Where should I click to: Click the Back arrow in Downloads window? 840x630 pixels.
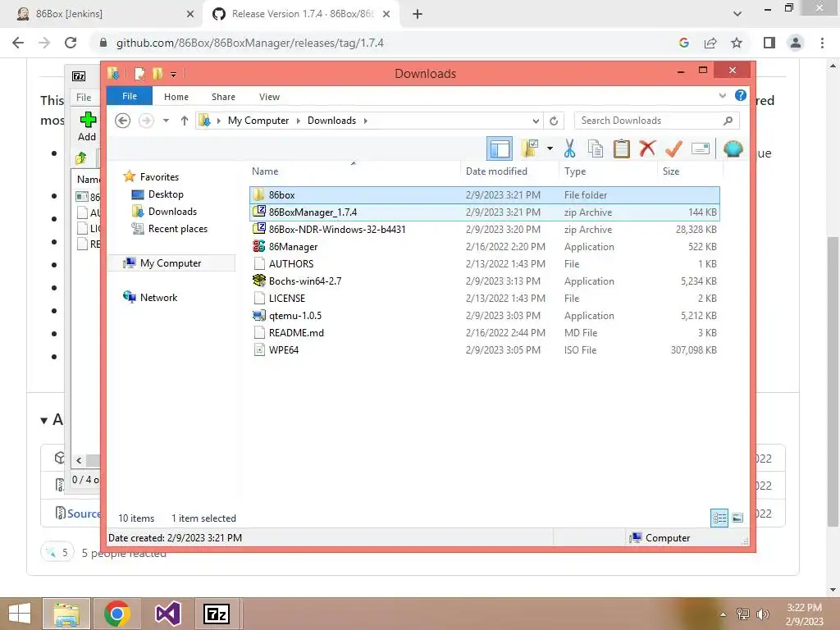pyautogui.click(x=123, y=121)
